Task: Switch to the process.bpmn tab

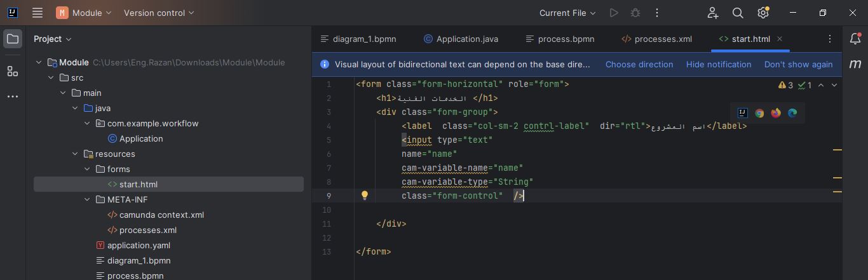Action: click(560, 39)
